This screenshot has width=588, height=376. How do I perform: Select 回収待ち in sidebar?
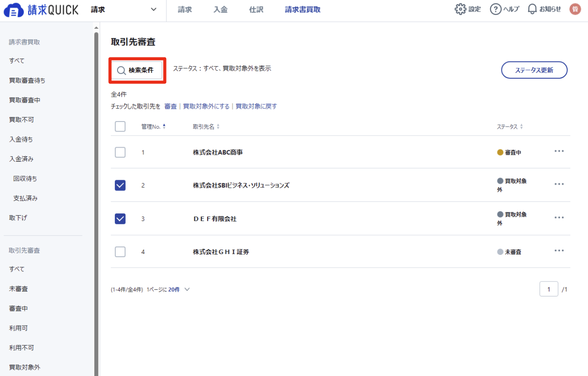click(x=25, y=179)
